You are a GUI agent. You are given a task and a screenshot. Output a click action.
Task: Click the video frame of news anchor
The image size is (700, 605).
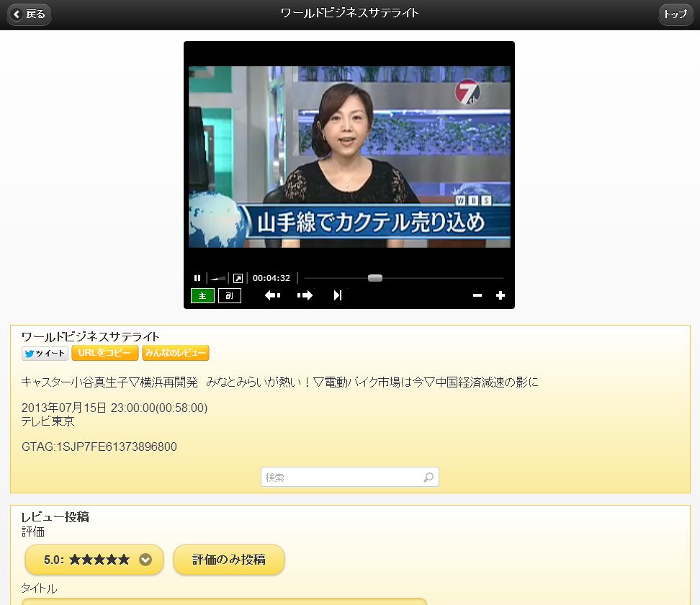349,157
